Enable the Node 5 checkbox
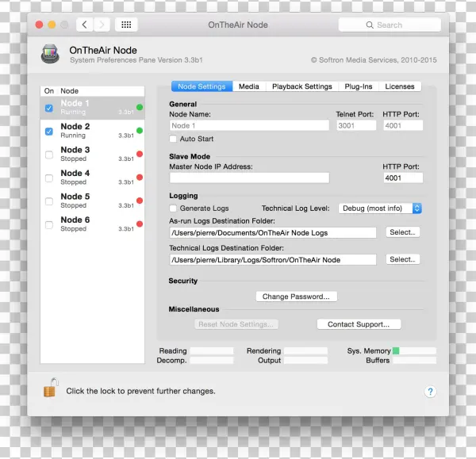 pos(49,201)
